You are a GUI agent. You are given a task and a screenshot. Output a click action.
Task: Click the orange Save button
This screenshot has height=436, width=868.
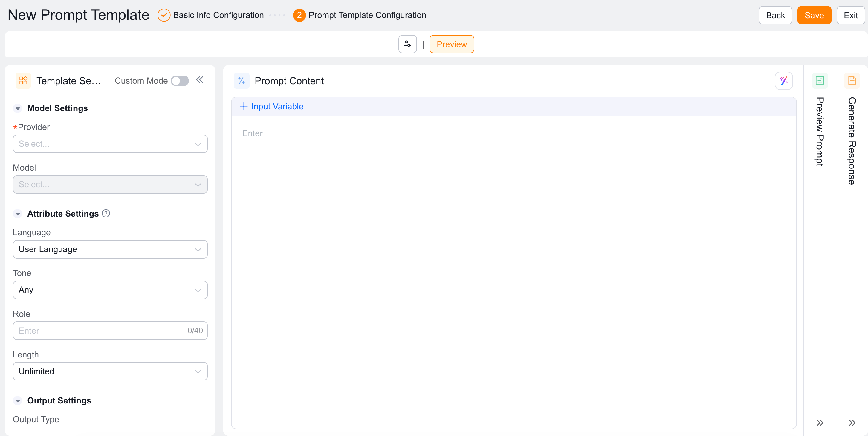click(814, 15)
